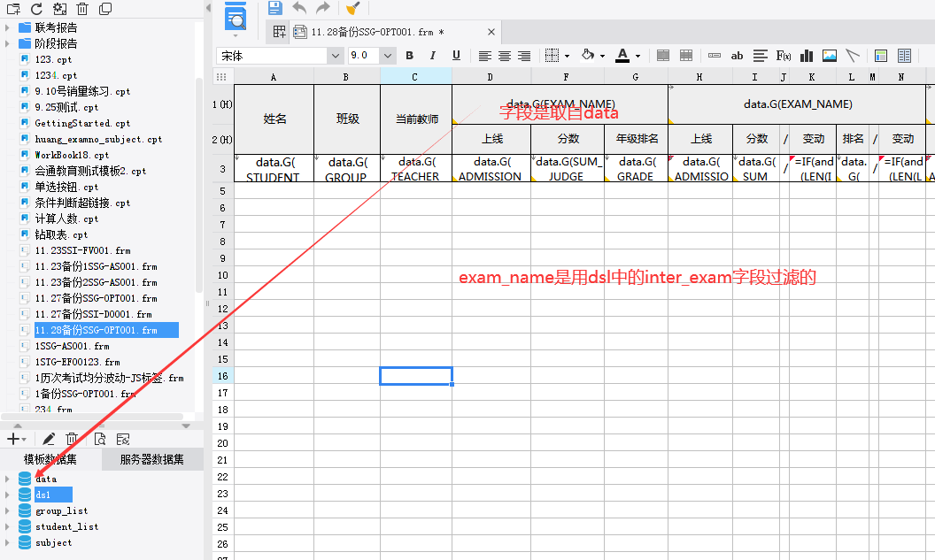This screenshot has width=935, height=560.
Task: Click the 姓名 header cell
Action: [274, 119]
